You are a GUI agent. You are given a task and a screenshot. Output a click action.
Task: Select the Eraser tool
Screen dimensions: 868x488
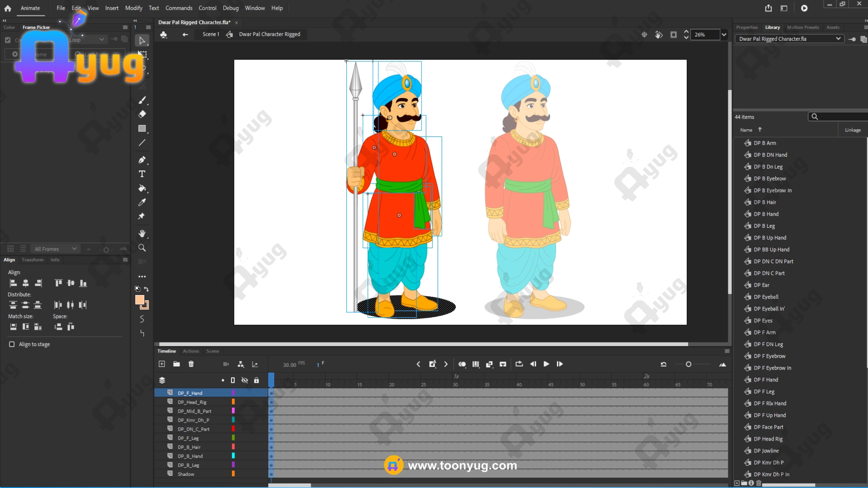142,114
